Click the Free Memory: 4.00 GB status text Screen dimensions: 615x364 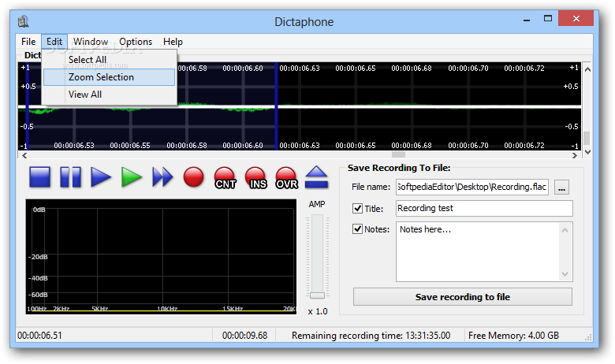[513, 336]
